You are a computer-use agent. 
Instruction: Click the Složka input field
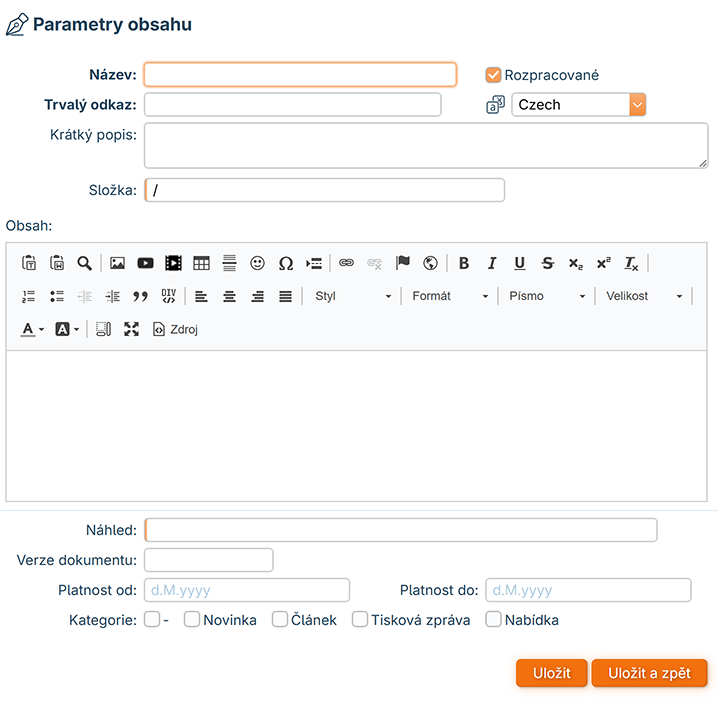tap(324, 190)
